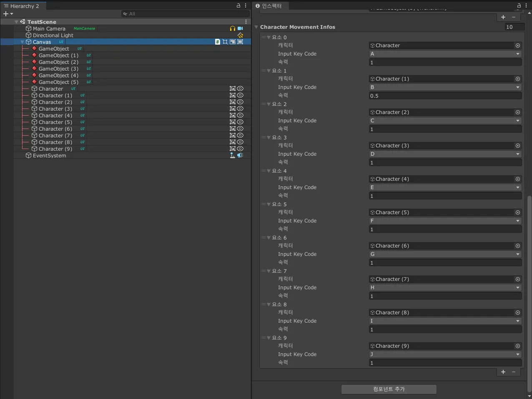This screenshot has width=532, height=399.
Task: Click the lock icon in Hierarchy panel
Action: click(238, 6)
